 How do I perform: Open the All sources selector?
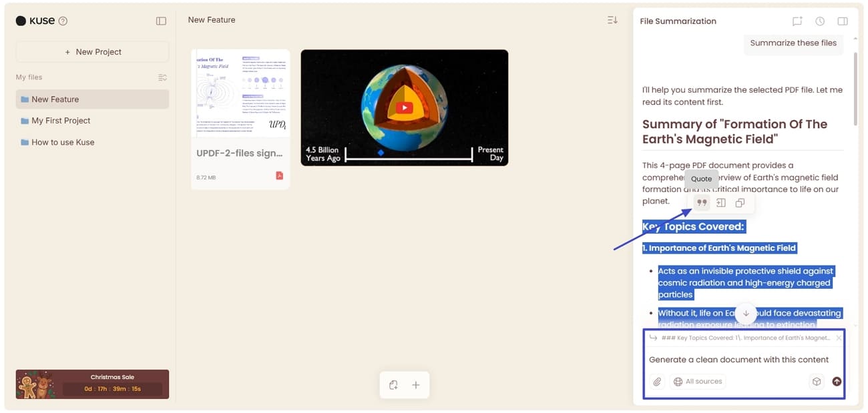point(698,382)
